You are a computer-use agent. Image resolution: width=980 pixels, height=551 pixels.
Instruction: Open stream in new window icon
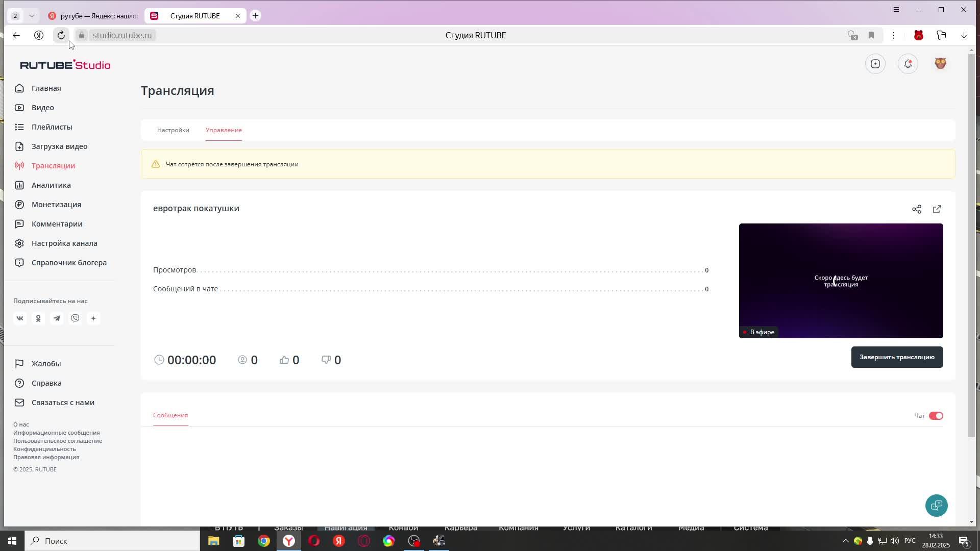point(937,209)
